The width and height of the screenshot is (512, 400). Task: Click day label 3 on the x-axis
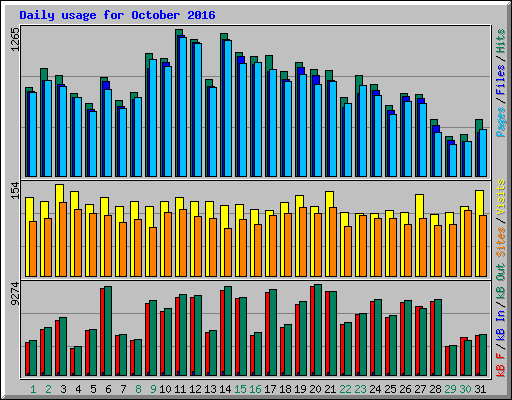point(63,389)
